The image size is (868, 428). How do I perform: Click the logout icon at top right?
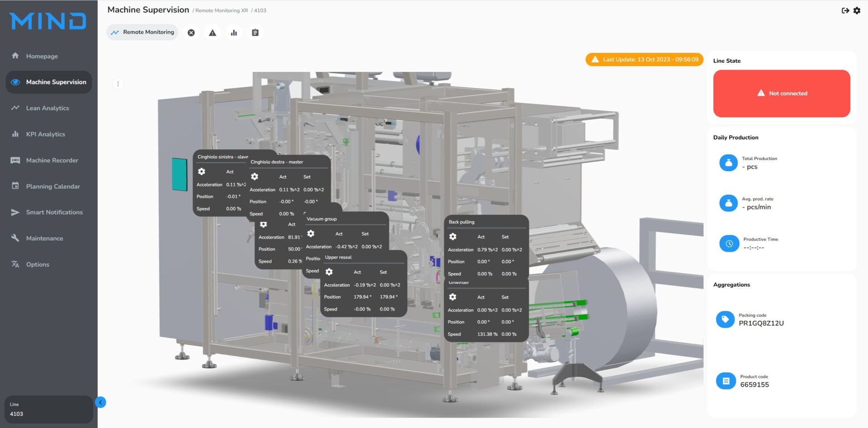click(x=845, y=10)
